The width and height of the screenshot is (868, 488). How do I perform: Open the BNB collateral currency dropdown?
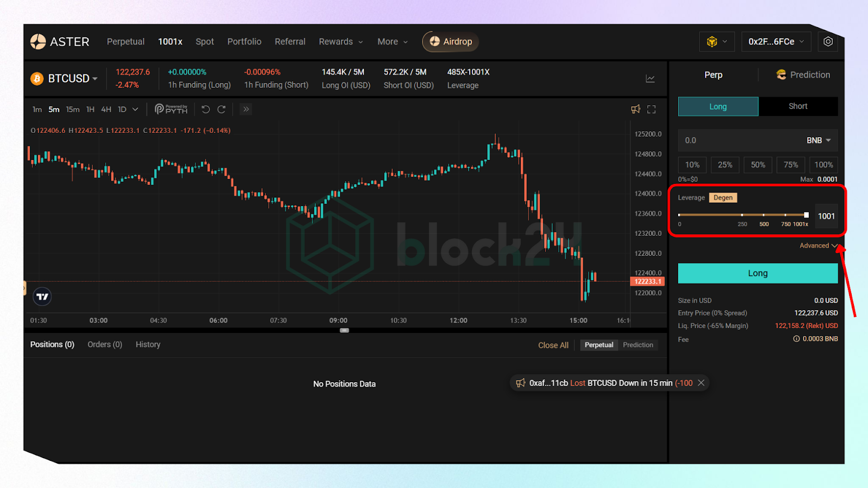[x=818, y=140]
